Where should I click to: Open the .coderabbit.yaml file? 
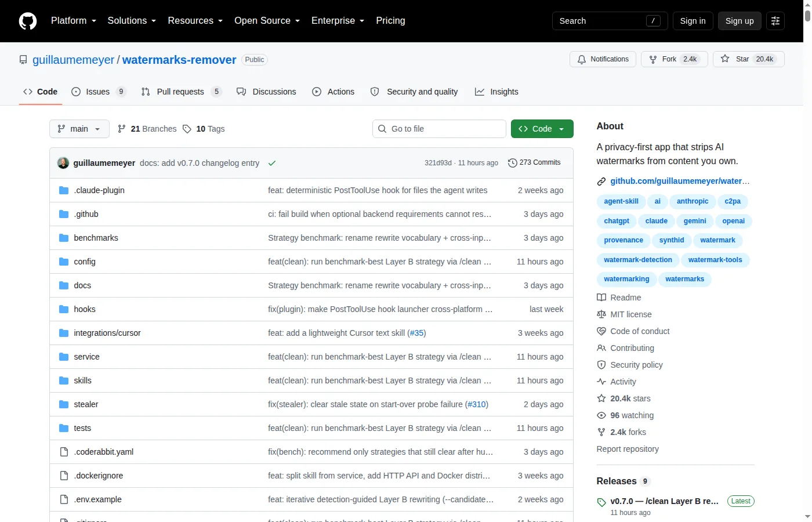tap(104, 452)
